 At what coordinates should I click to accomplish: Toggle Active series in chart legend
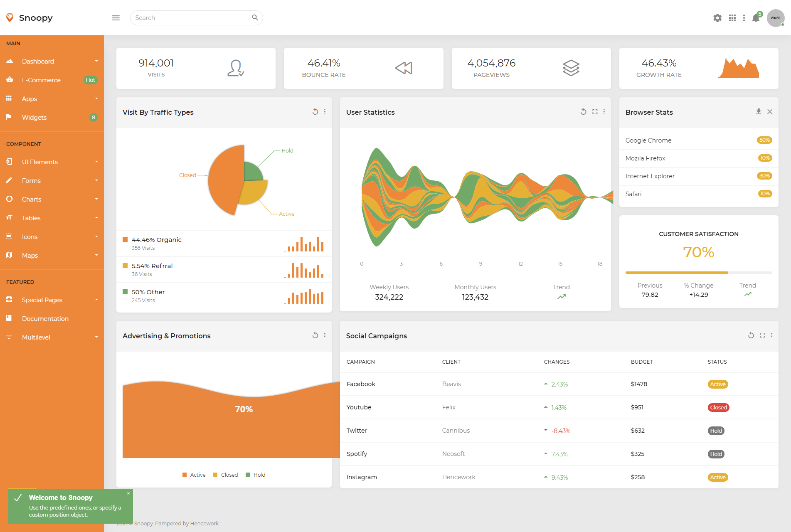click(x=194, y=475)
